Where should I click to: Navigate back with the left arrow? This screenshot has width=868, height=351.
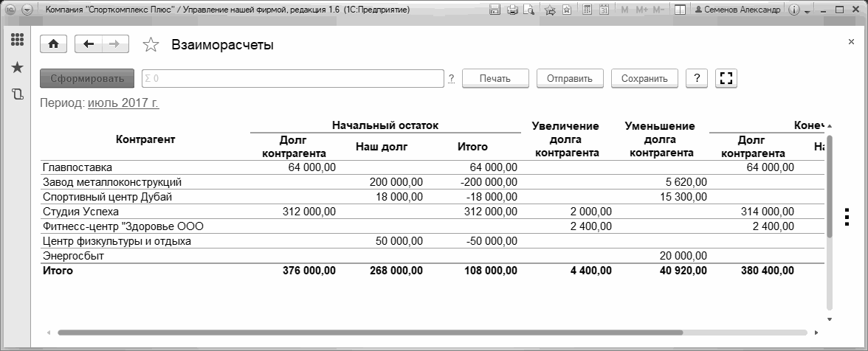89,44
